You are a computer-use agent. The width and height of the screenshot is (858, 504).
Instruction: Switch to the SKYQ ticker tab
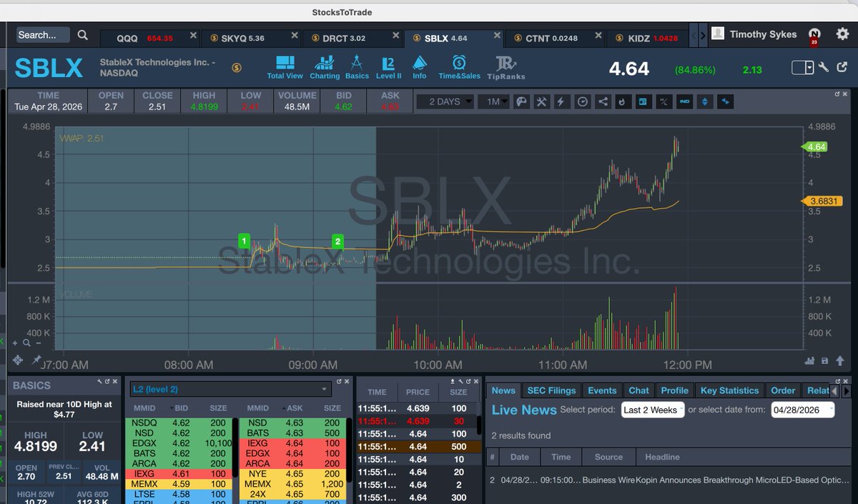point(250,38)
